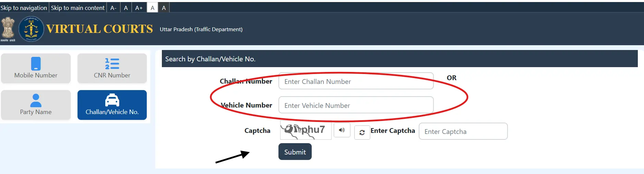Screen dimensions: 644x174
Task: Follow the Skip to navigation link
Action: point(24,8)
